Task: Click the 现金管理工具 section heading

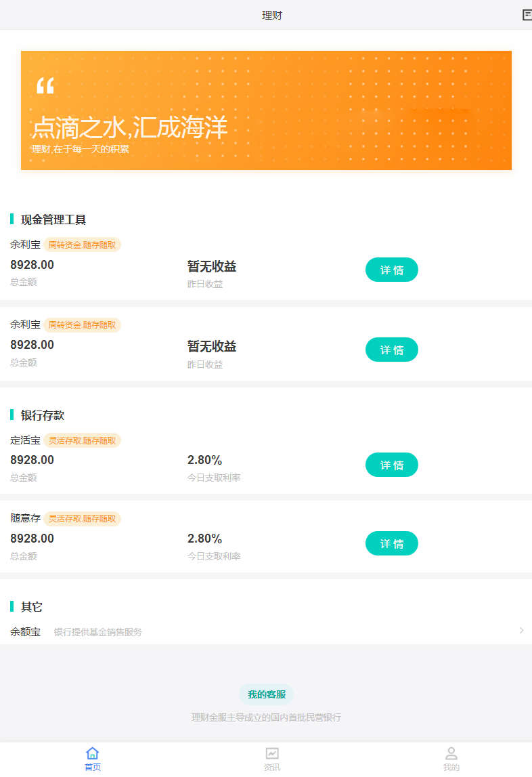Action: (53, 219)
